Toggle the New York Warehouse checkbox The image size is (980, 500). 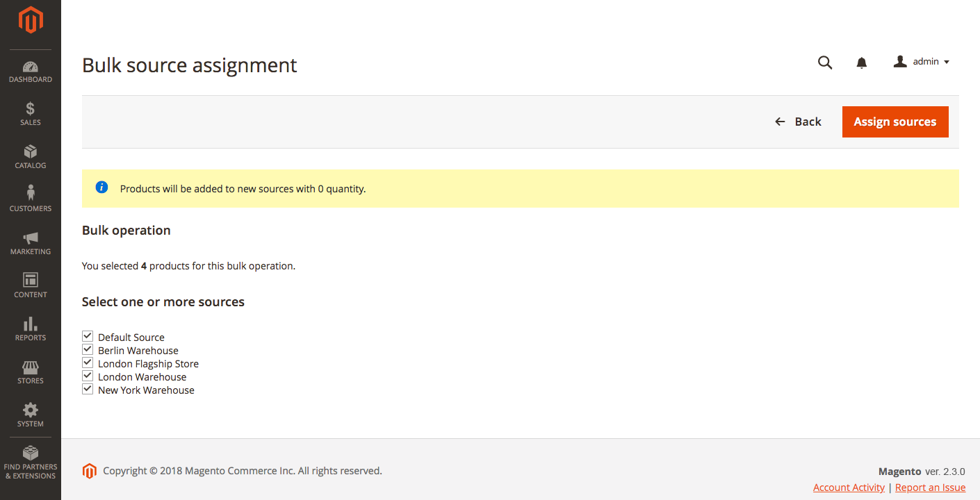88,390
